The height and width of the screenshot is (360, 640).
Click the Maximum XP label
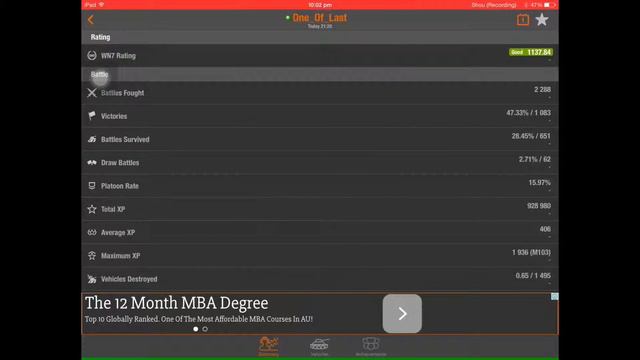point(120,256)
